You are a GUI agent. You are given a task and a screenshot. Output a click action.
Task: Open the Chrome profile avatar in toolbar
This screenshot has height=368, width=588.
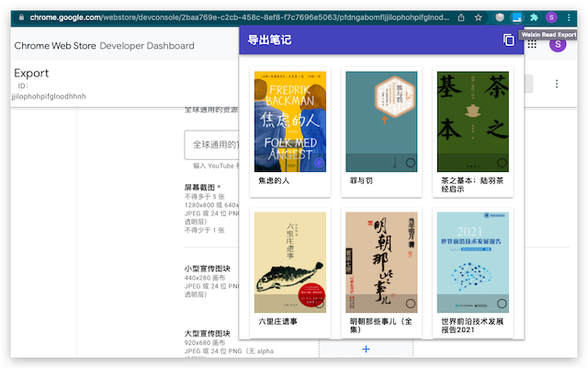[x=551, y=17]
